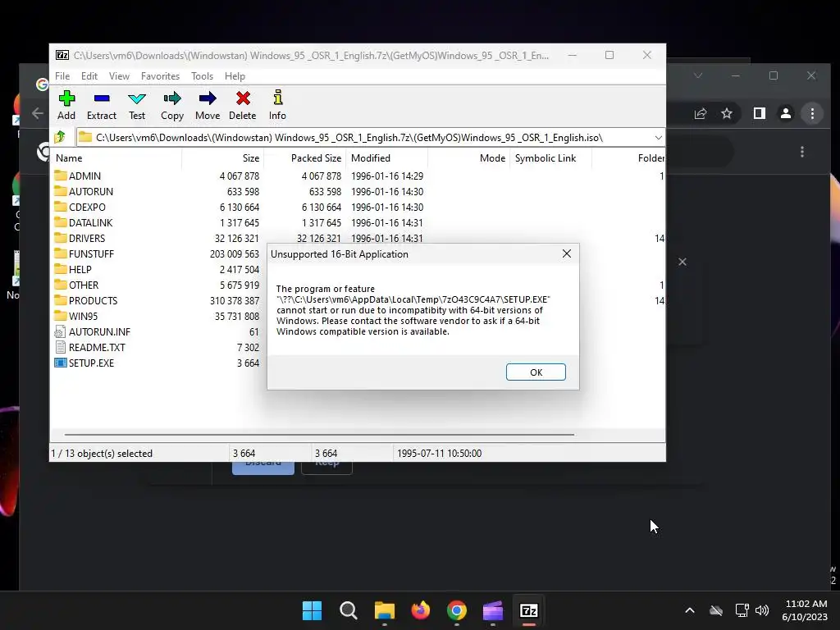This screenshot has height=630, width=840.
Task: Open the File menu
Action: [62, 76]
